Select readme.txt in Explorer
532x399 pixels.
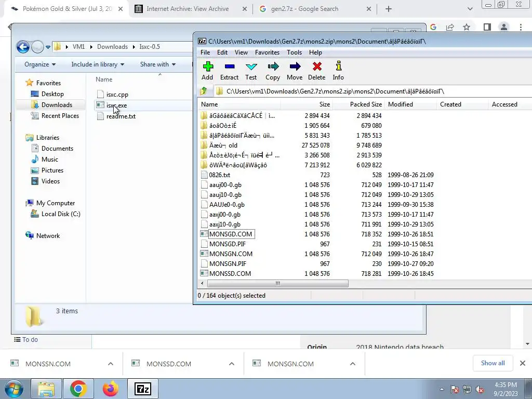121,116
